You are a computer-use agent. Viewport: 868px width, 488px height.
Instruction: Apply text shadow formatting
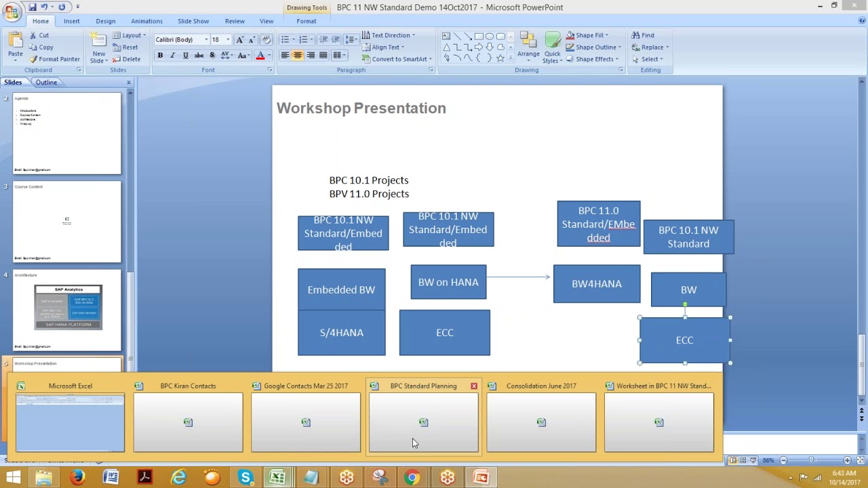pyautogui.click(x=212, y=56)
